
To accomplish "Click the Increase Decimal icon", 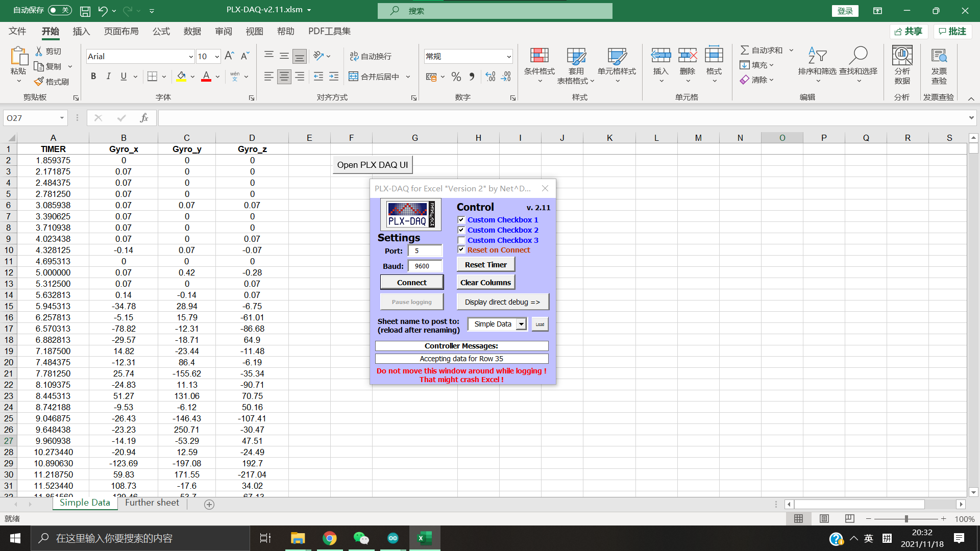I will 491,77.
